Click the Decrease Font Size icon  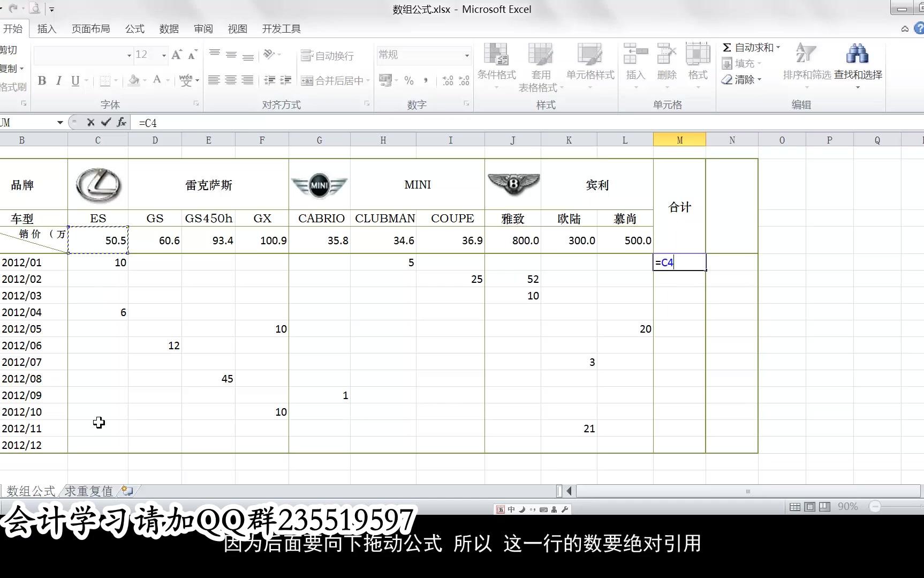[193, 55]
